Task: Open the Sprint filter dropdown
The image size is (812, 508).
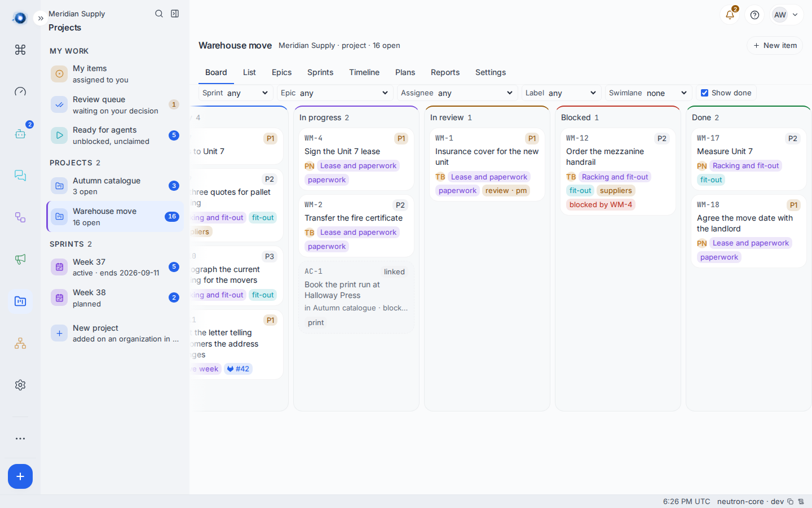Action: tap(236, 93)
